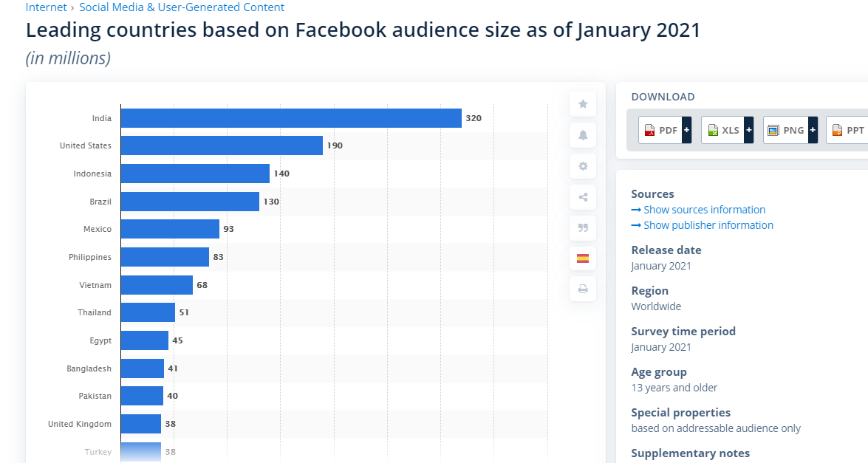Download the data as XLS
868x463 pixels.
pos(722,129)
